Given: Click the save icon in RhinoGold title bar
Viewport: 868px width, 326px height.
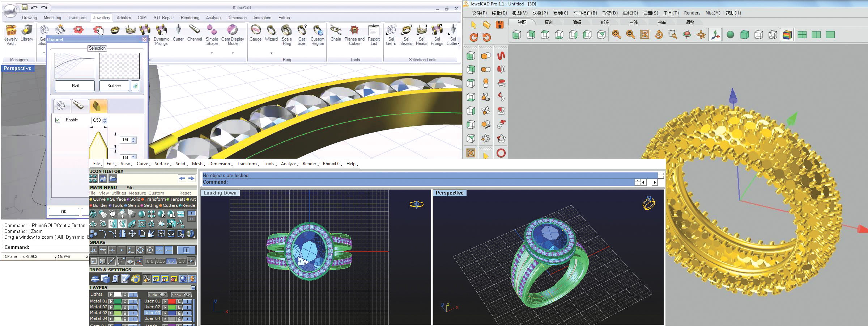Looking at the screenshot, I should click(25, 7).
